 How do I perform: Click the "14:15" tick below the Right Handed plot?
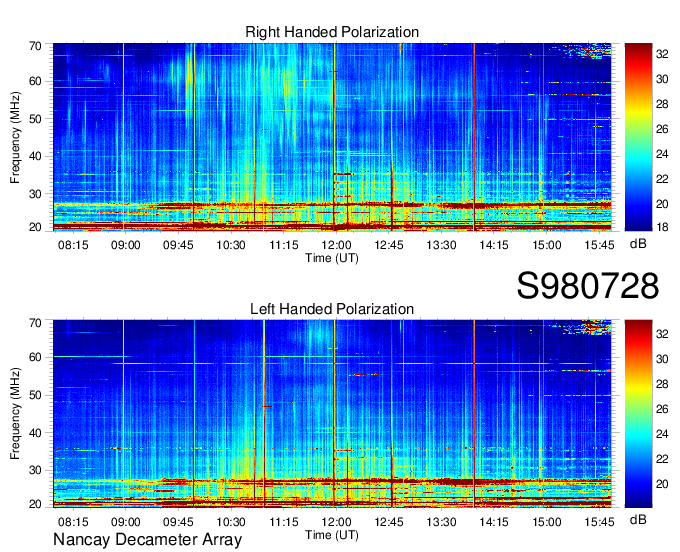coord(494,245)
